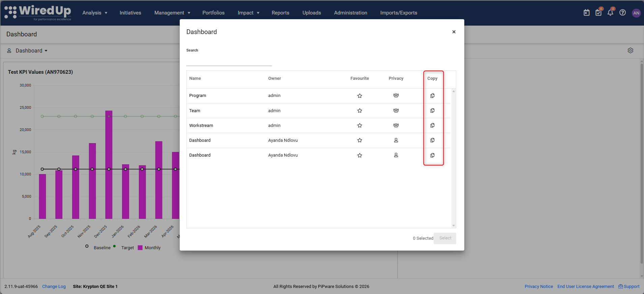Toggle Baseline legend entry
The image size is (644, 294).
pyautogui.click(x=98, y=248)
